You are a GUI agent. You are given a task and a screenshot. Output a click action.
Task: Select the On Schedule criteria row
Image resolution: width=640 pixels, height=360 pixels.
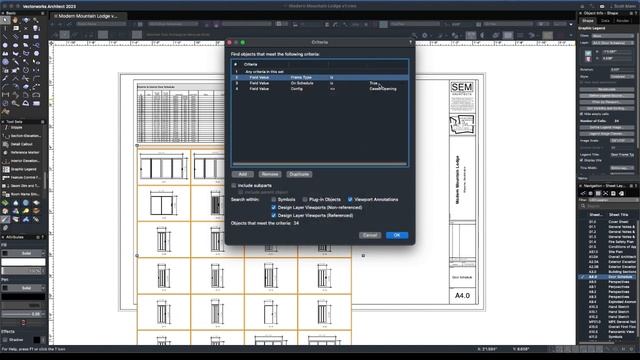[320, 83]
